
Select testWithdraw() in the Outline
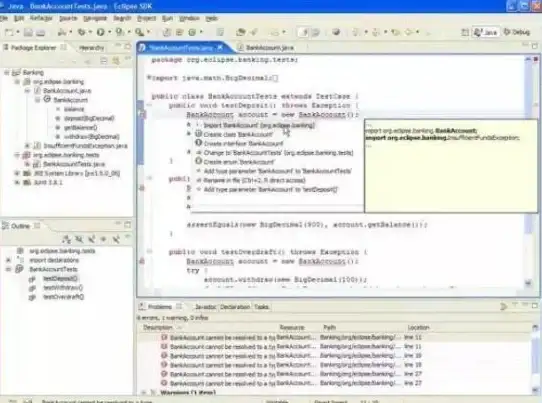[63, 288]
